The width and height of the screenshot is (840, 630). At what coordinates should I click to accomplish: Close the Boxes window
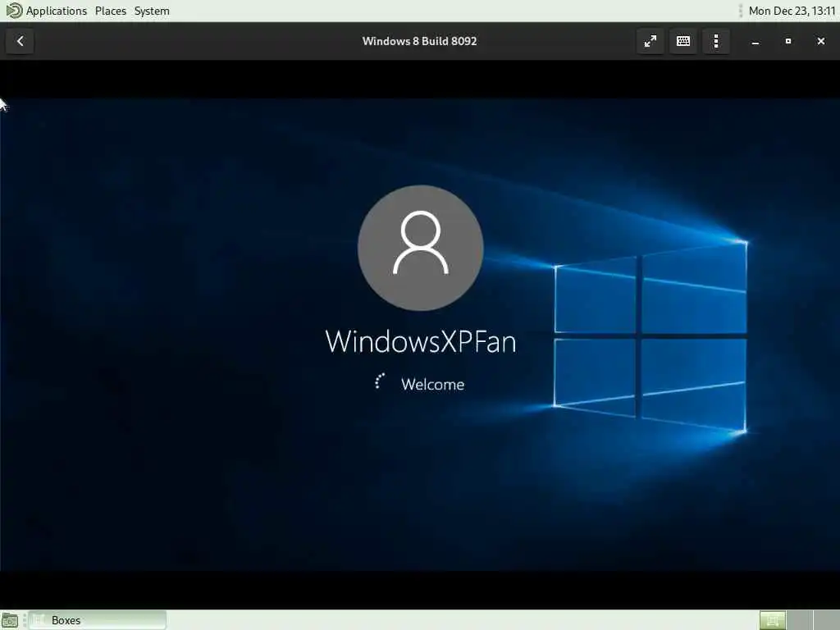[820, 41]
